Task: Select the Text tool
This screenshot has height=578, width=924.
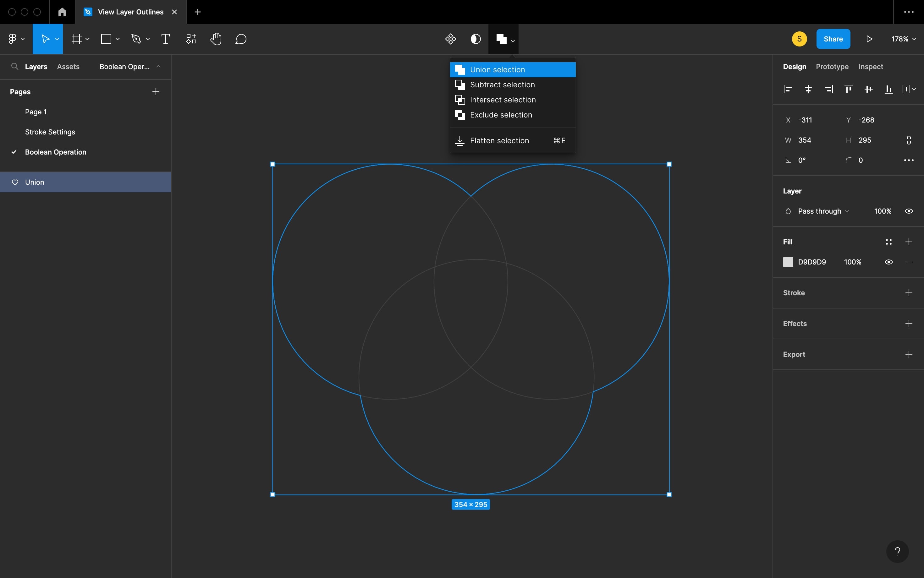Action: [x=165, y=39]
